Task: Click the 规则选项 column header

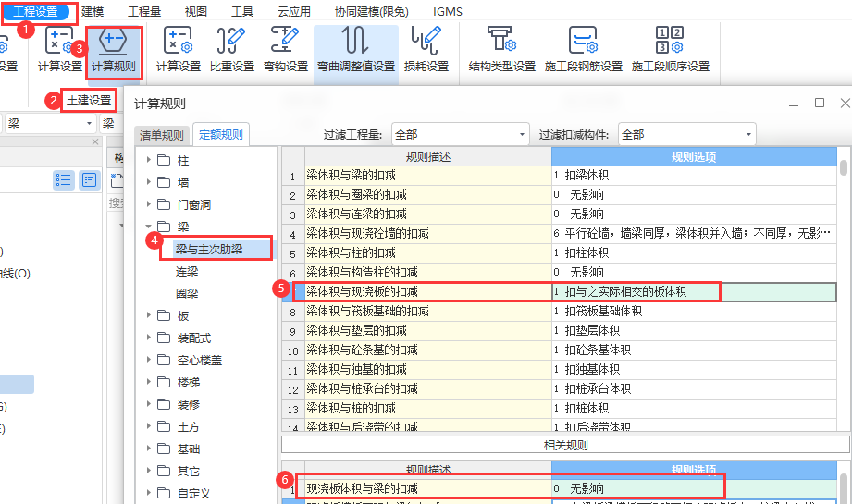Action: 694,157
